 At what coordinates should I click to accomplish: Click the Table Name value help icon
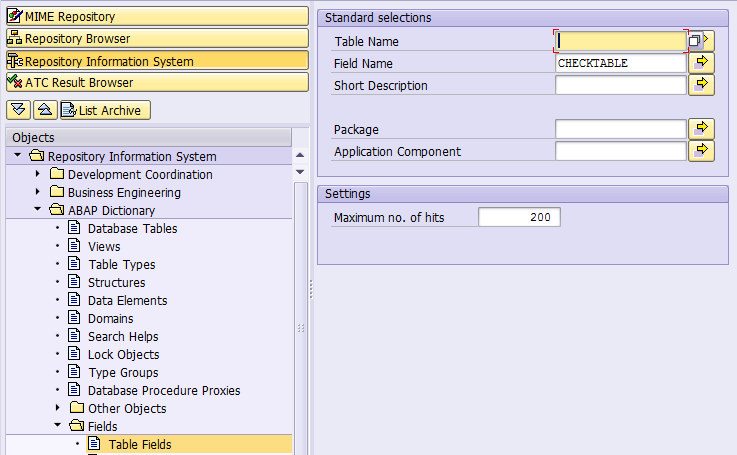(694, 41)
